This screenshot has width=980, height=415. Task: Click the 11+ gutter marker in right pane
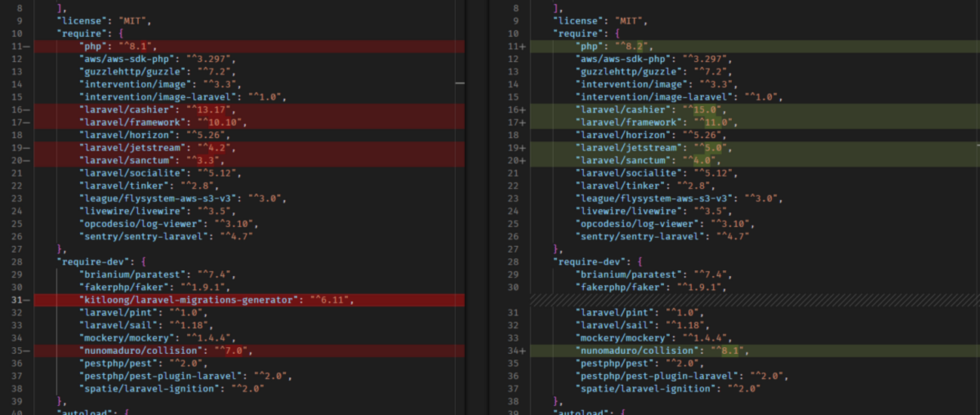(x=516, y=46)
